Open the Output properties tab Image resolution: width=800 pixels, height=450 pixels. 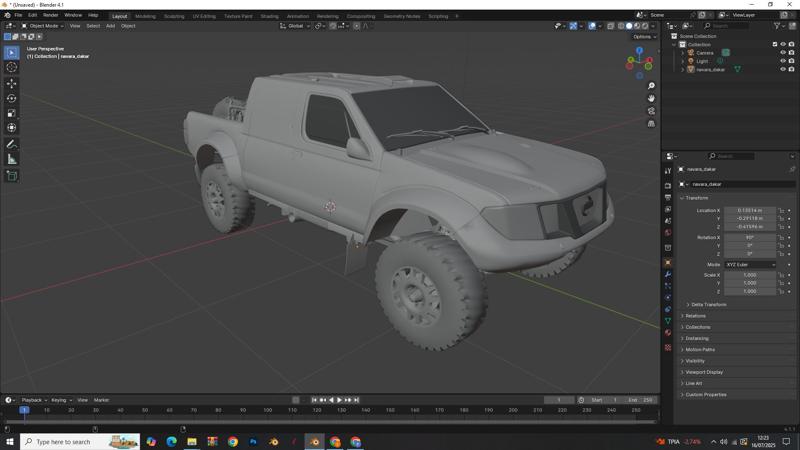click(x=668, y=197)
